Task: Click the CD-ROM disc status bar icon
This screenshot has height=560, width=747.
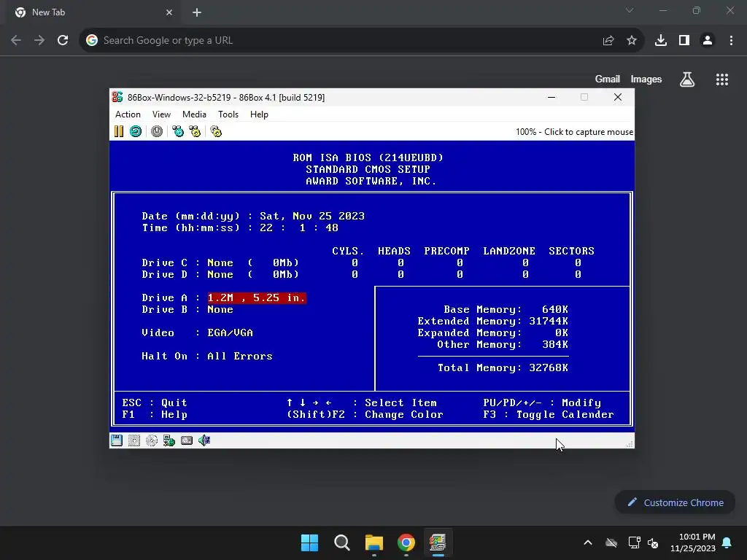Action: (152, 440)
